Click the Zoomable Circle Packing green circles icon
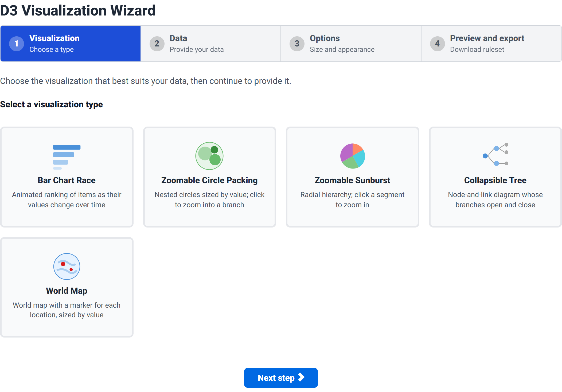The image size is (562, 392). [209, 156]
